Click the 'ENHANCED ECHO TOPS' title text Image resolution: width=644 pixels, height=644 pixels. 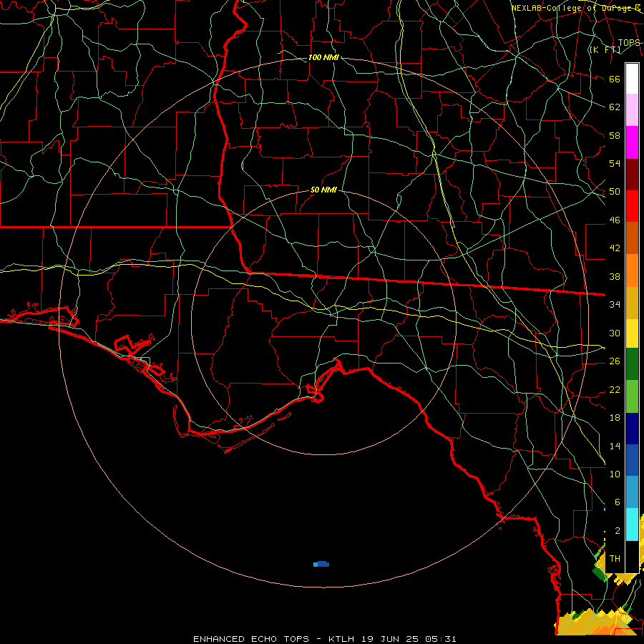pos(251,639)
